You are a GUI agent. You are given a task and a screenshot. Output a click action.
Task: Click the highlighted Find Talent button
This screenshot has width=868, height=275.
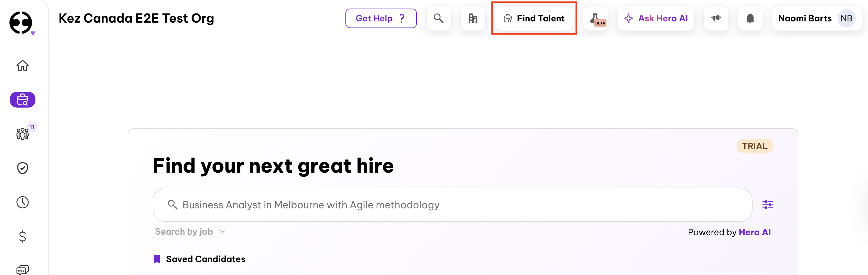(x=534, y=18)
